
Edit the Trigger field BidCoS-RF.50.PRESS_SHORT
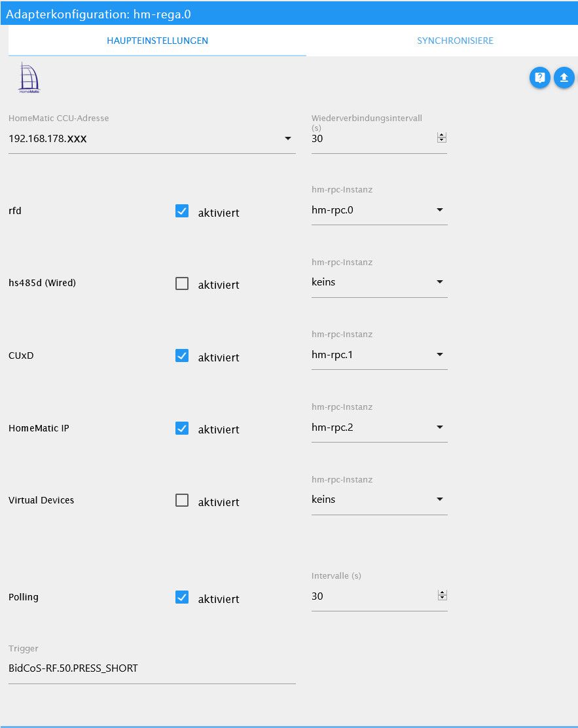152,668
